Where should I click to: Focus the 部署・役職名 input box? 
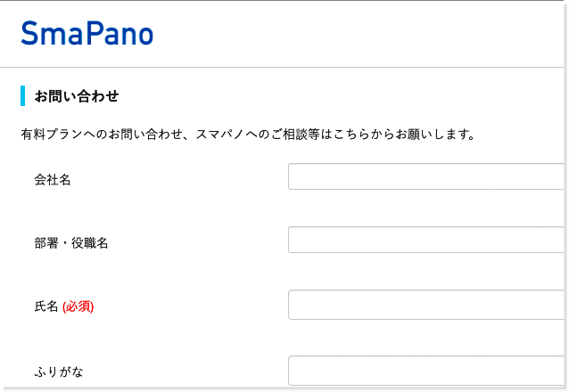(x=426, y=240)
